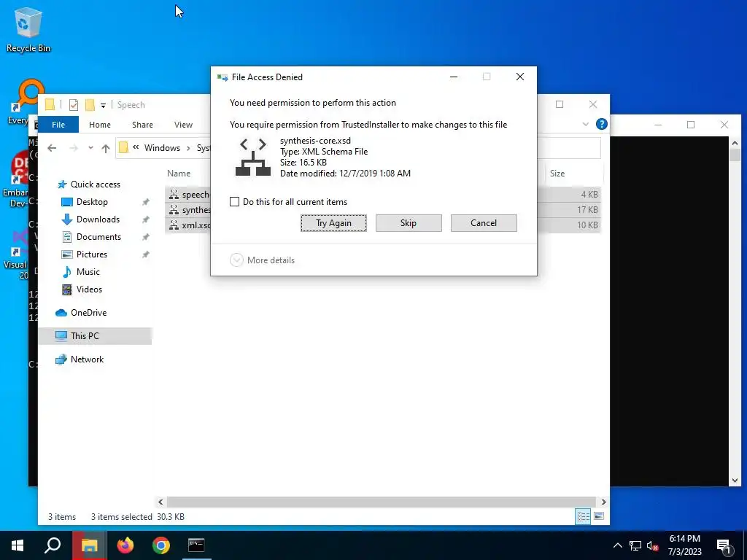Click the pin icon next to Documents

[146, 237]
